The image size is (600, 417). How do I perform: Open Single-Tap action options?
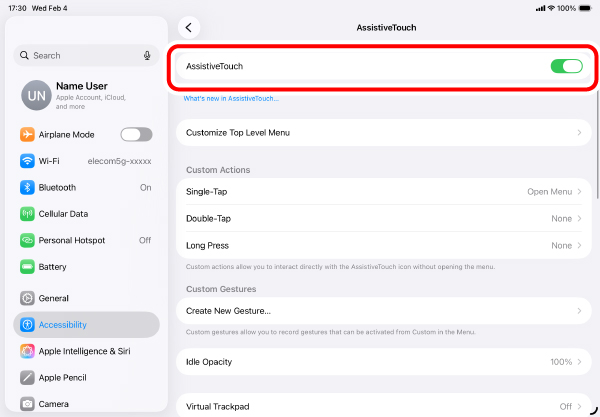384,192
